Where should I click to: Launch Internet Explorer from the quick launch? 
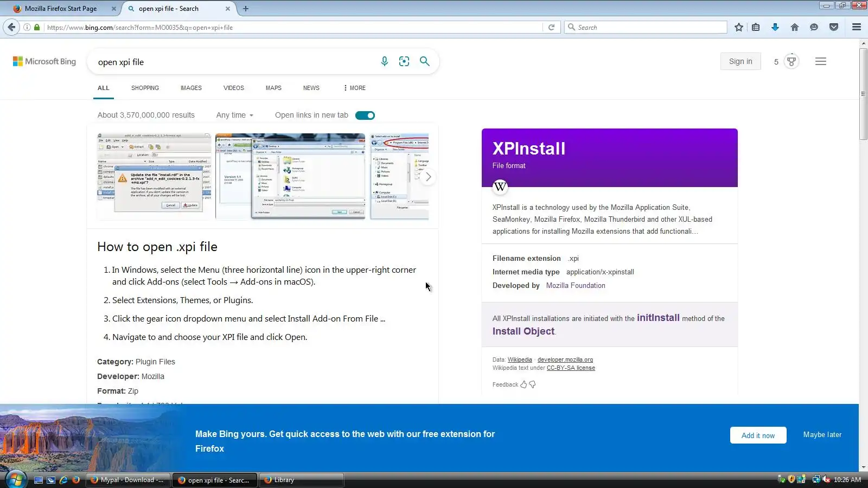coord(63,480)
